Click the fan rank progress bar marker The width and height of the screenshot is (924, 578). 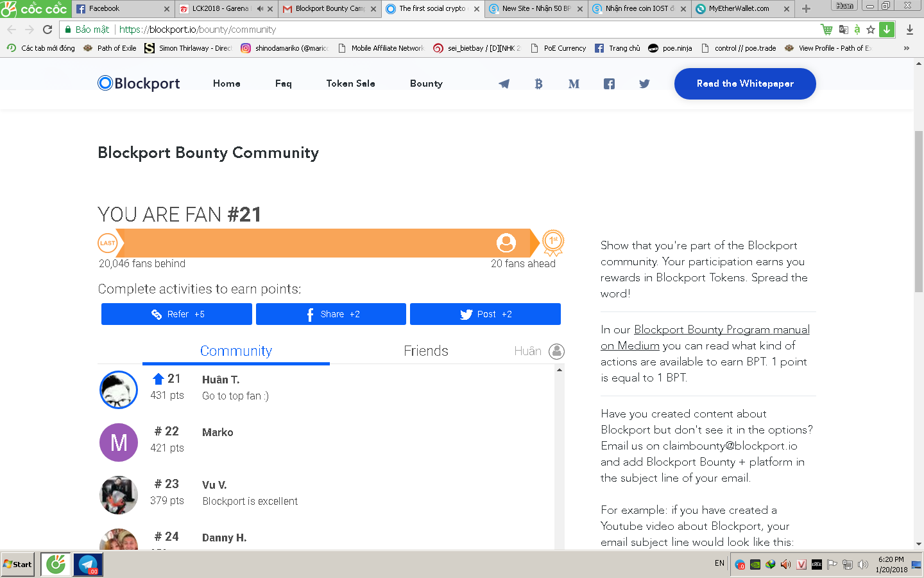(506, 243)
